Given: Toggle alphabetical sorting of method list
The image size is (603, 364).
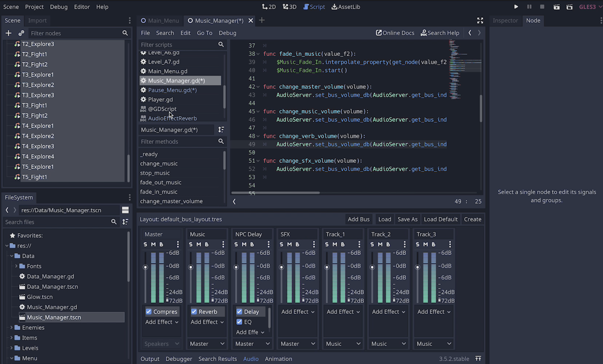Looking at the screenshot, I should [221, 130].
